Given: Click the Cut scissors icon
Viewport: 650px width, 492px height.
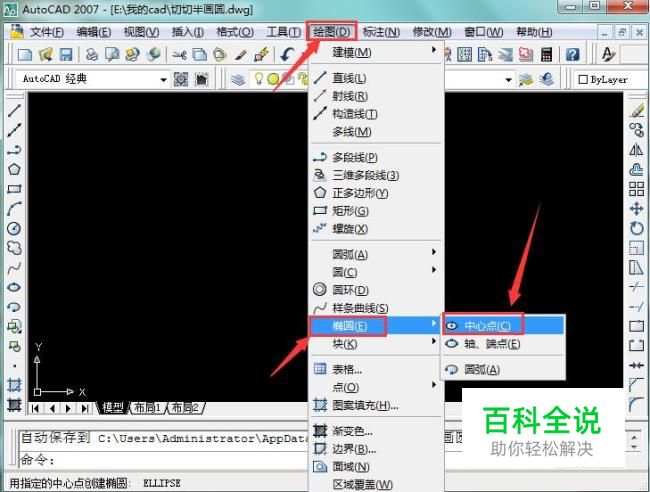Looking at the screenshot, I should click(x=179, y=54).
